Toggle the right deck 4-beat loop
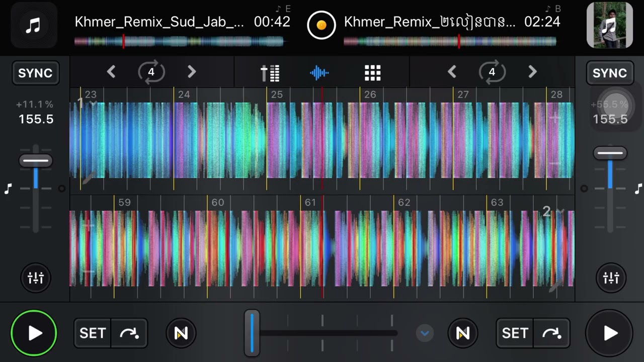 492,72
